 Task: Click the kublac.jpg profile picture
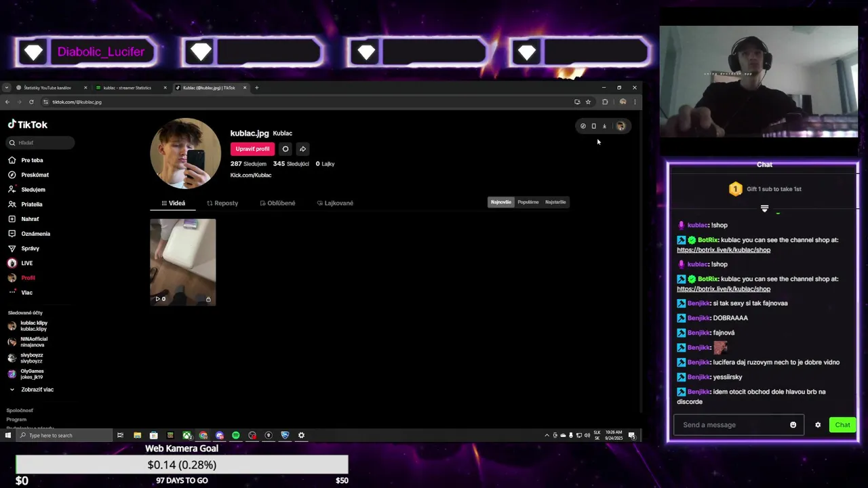[x=185, y=153]
